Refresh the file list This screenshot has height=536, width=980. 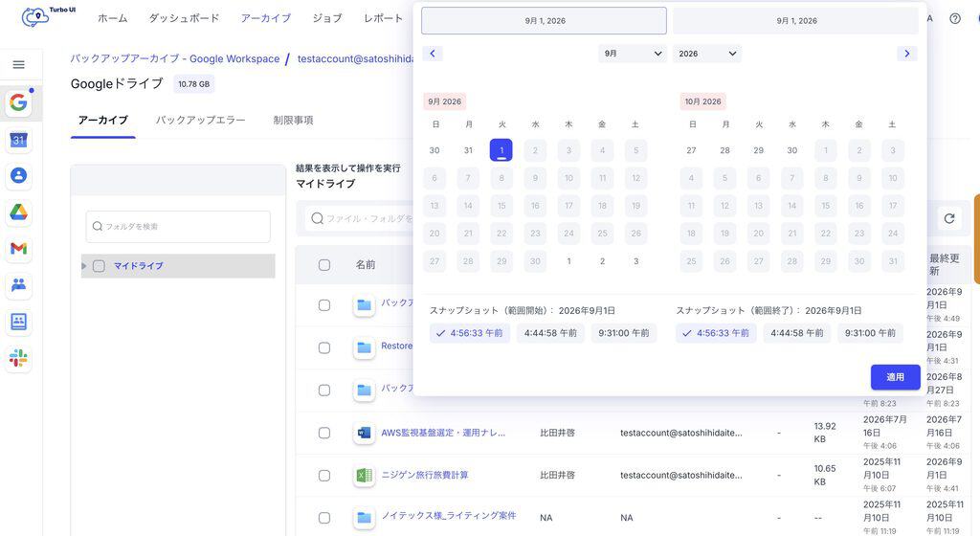click(x=949, y=218)
